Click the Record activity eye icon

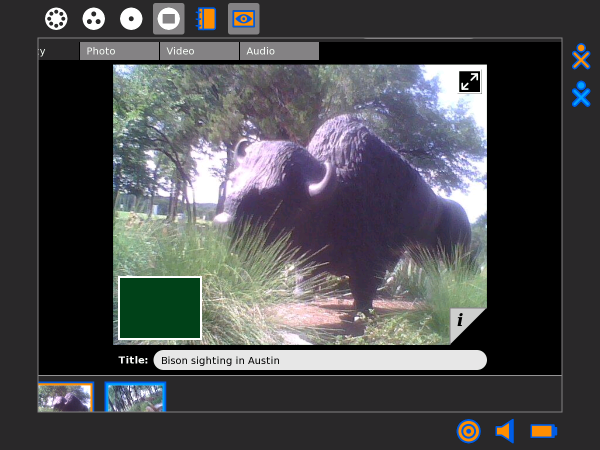(243, 18)
